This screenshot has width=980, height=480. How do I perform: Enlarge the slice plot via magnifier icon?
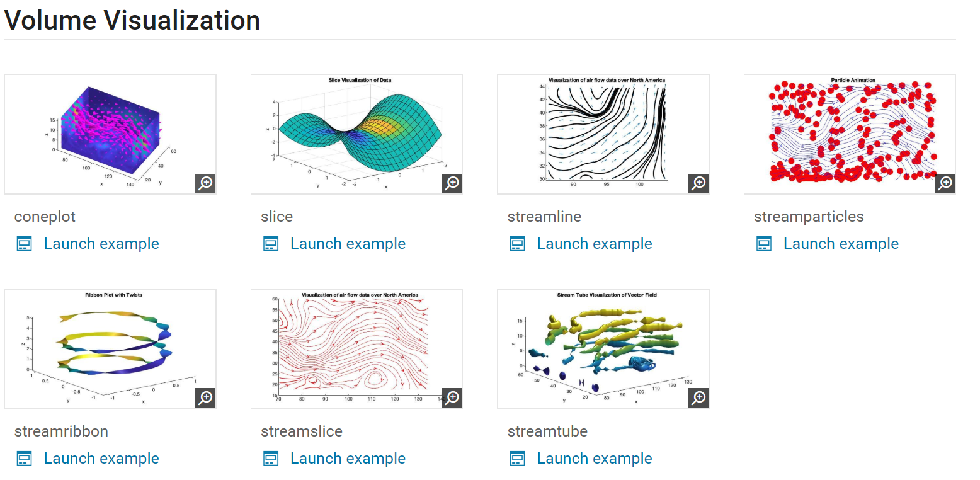(x=452, y=183)
